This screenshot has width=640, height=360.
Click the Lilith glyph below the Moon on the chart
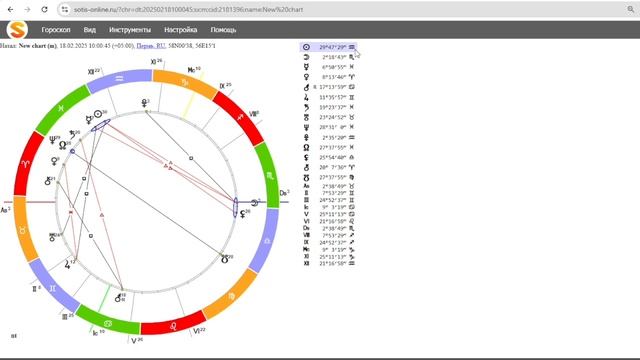point(243,213)
